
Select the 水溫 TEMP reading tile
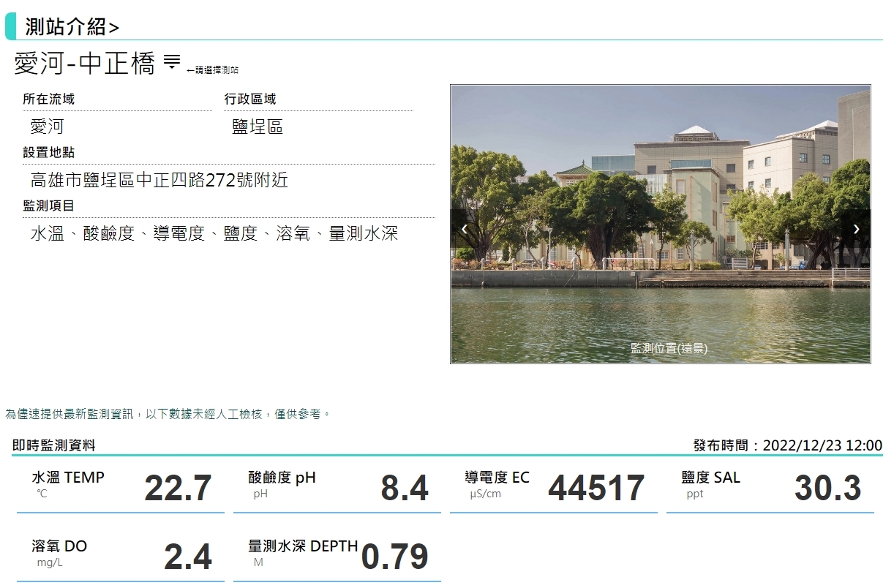click(121, 487)
